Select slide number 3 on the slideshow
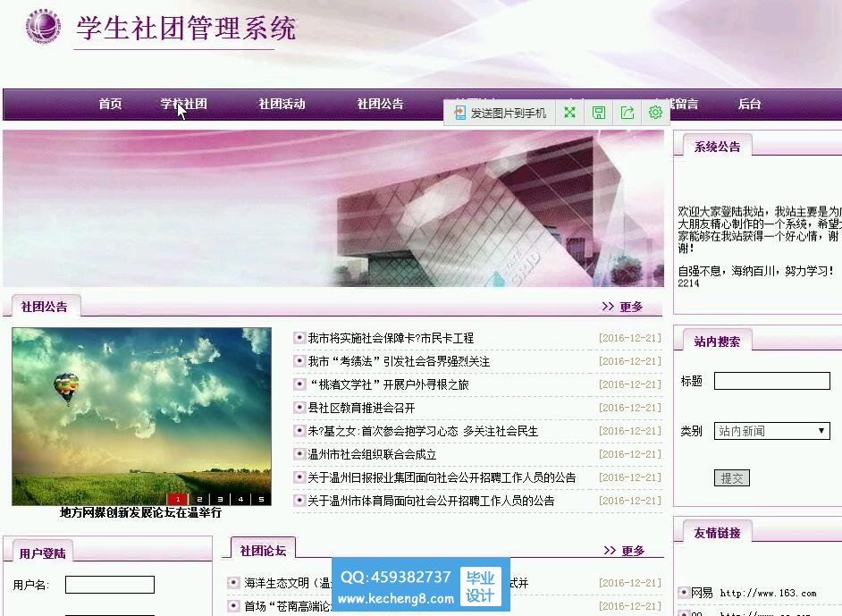Viewport: 842px width, 616px height. (x=220, y=499)
